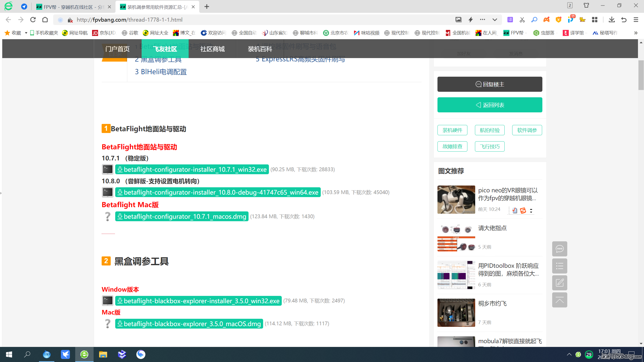Click the floating chat bubble icon
Screen dimensions: 644x362
559,249
